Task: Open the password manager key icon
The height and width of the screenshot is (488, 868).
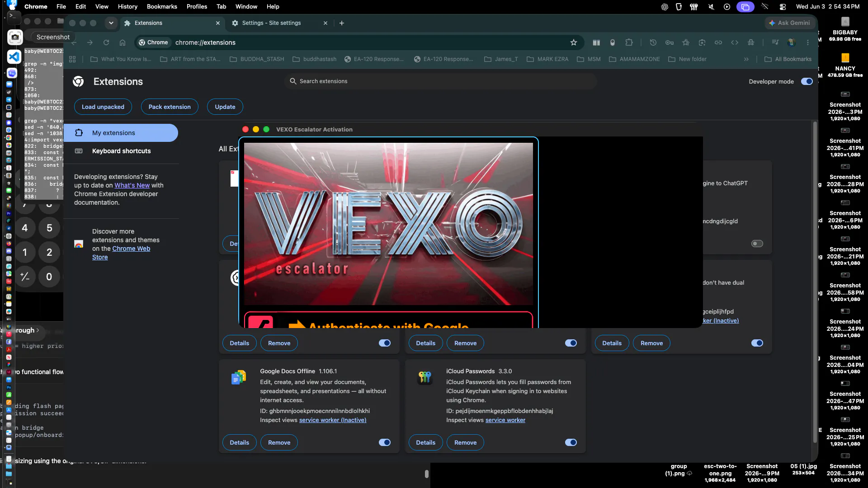Action: tap(670, 42)
